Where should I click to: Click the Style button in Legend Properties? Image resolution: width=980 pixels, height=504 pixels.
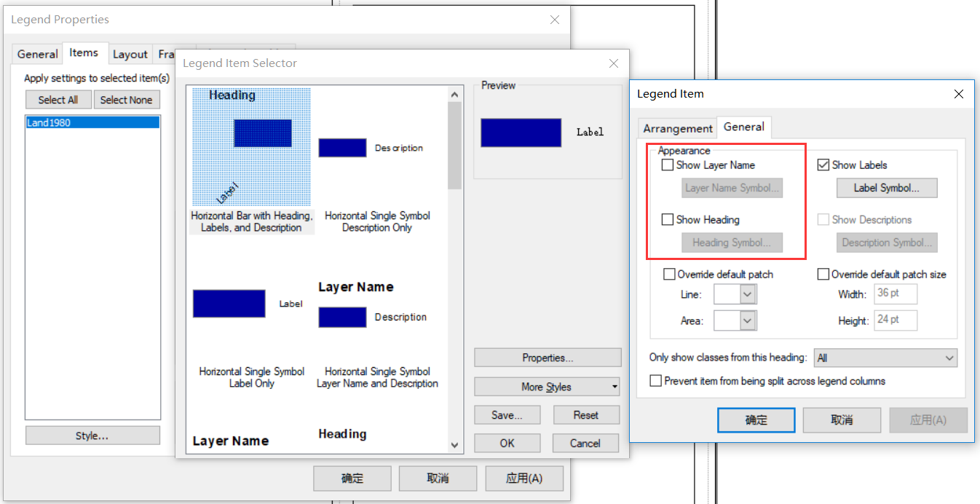92,436
